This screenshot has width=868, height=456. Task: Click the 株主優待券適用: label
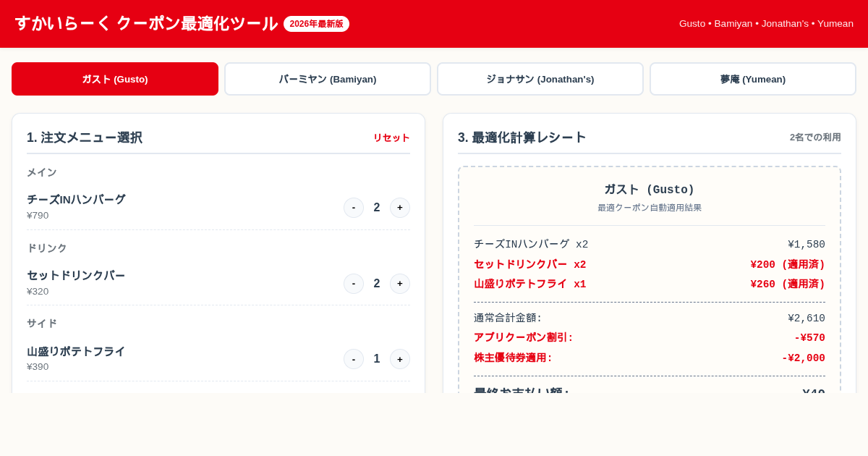514,358
